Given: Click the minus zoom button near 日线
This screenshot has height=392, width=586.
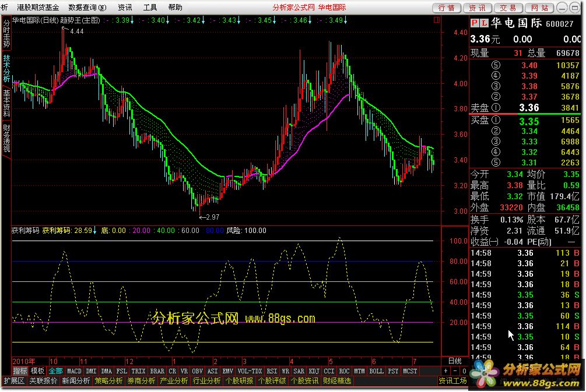Looking at the screenshot, I should click(455, 371).
